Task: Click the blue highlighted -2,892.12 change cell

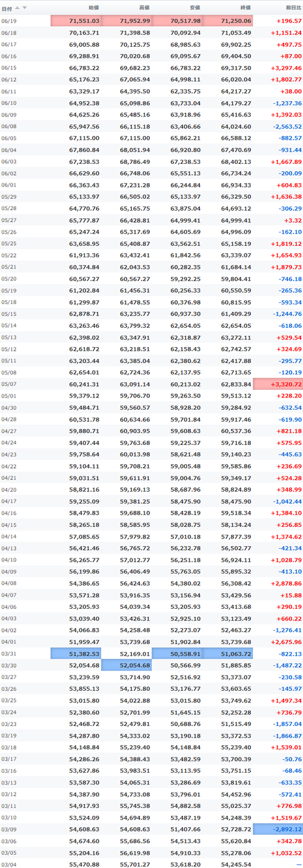Action: [278, 829]
